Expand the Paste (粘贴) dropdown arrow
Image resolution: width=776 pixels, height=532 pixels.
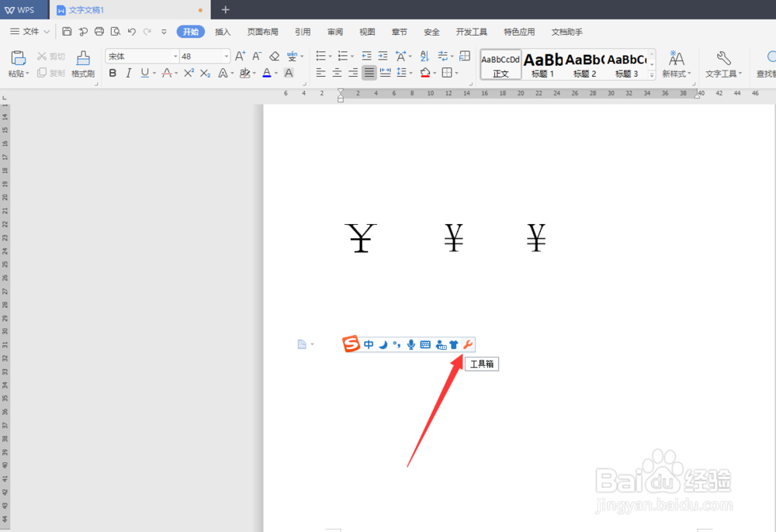click(27, 74)
